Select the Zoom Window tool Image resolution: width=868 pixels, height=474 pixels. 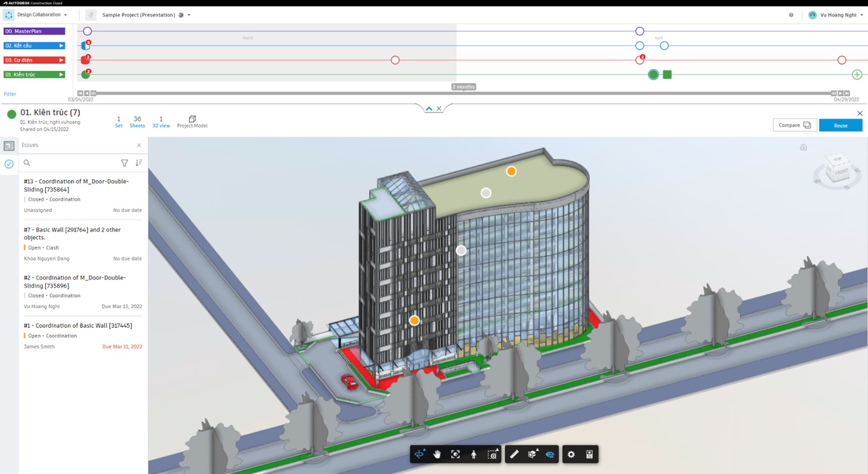click(x=493, y=454)
